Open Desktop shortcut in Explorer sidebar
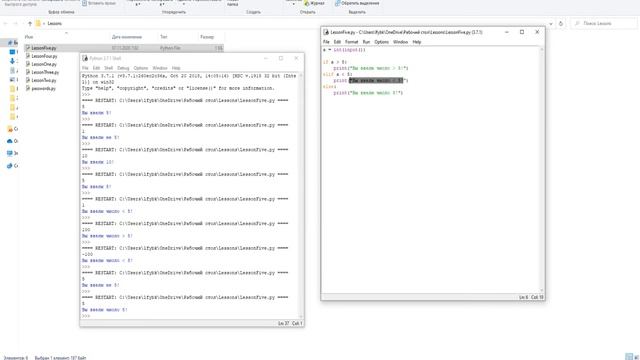Image resolution: width=640 pixels, height=360 pixels. (13, 52)
